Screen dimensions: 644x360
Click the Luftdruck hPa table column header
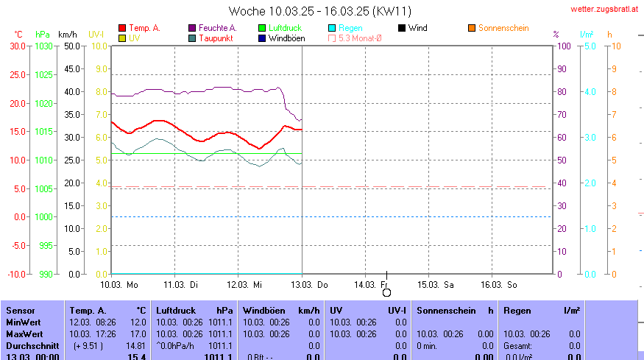click(x=194, y=311)
